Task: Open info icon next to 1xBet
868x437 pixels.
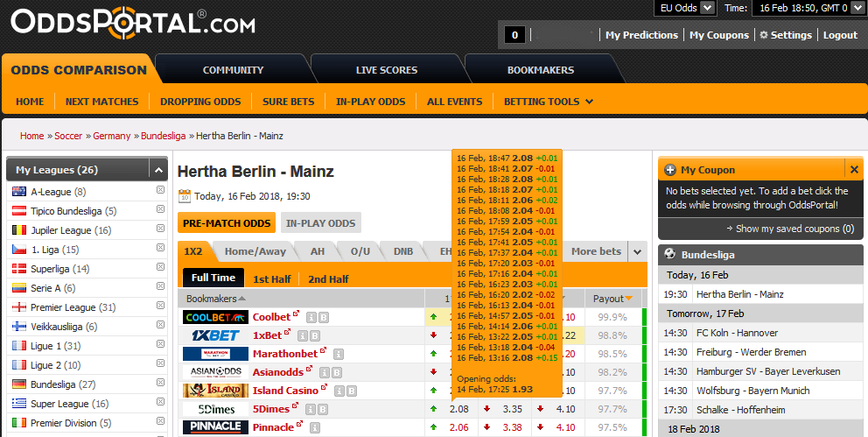Action: tap(302, 335)
